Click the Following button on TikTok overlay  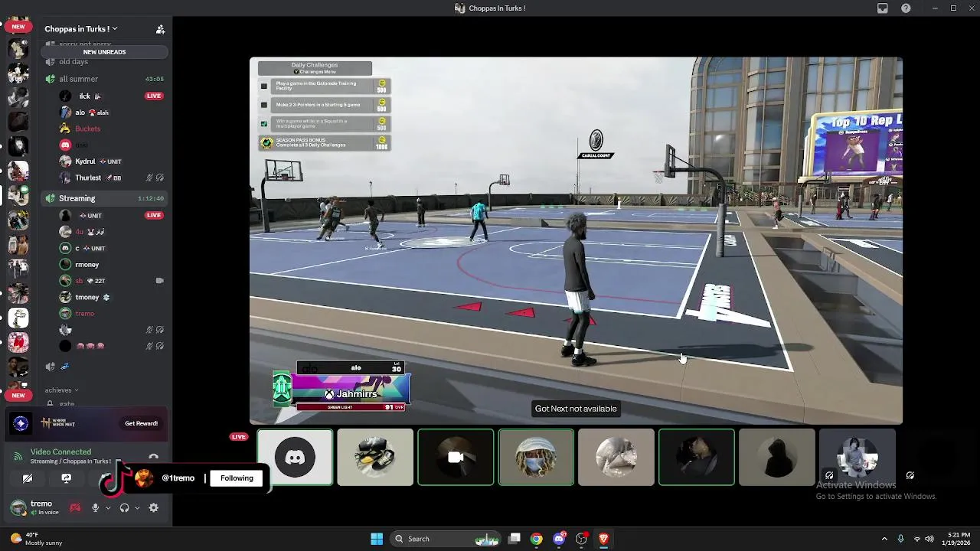pos(237,478)
